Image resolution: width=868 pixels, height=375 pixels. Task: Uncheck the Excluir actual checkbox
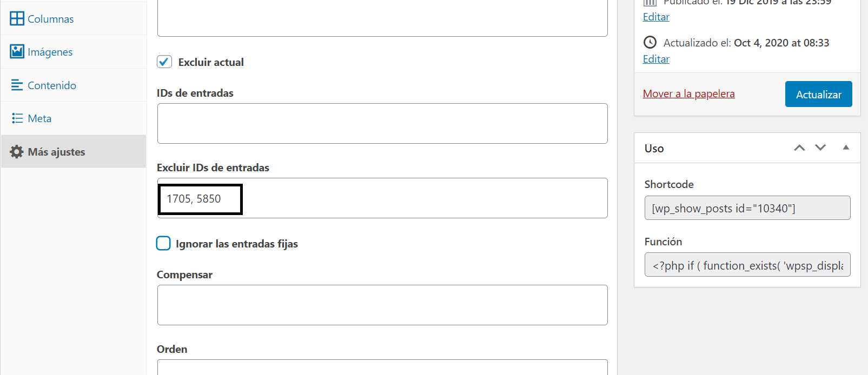(x=164, y=62)
